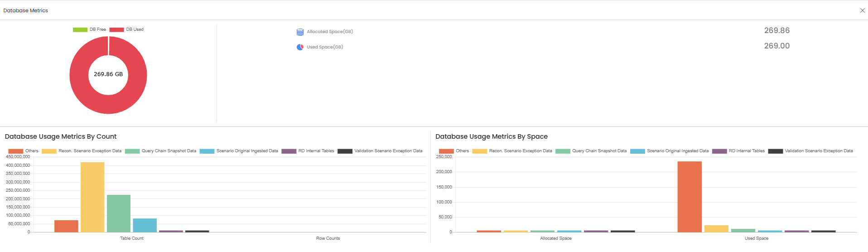Click the 269.00 used space value
Viewport: 868px width, 252px height.
point(777,46)
